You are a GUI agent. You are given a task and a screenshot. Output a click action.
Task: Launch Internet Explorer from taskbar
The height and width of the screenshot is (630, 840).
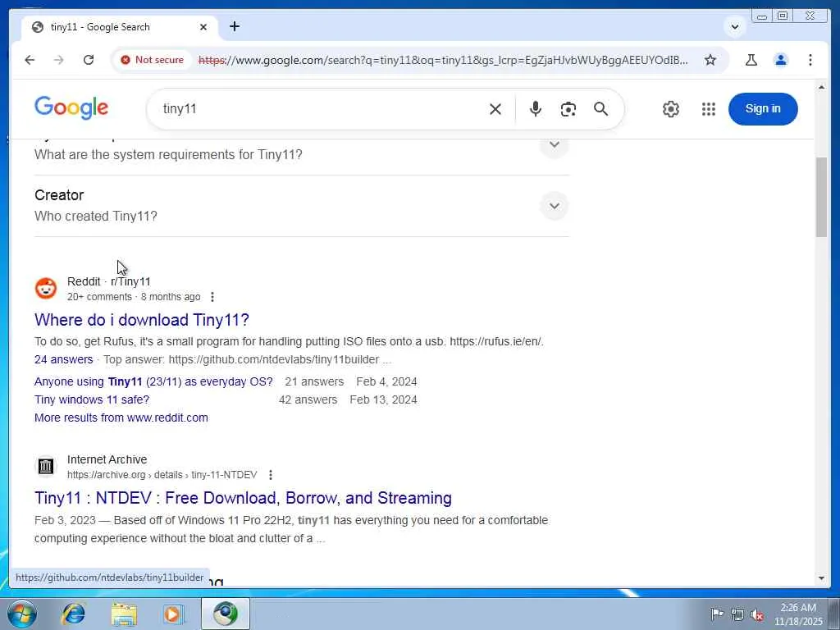point(73,614)
